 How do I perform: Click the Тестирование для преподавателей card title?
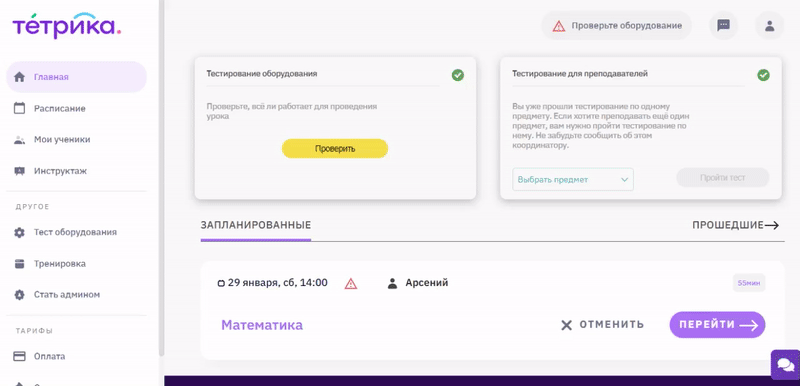pos(580,73)
